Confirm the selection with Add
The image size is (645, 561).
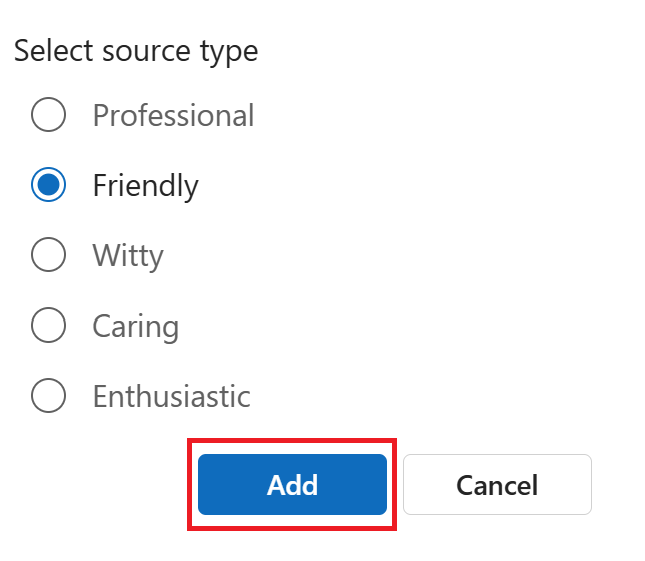point(292,485)
